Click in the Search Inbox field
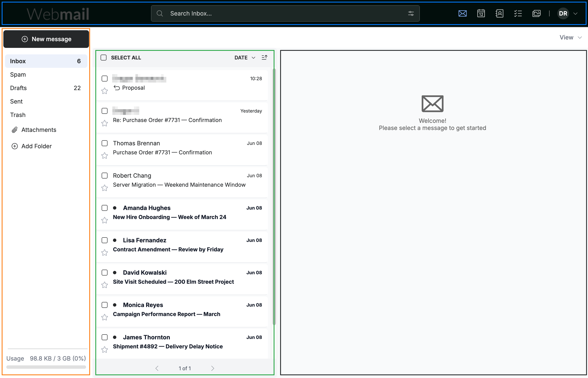 [x=285, y=13]
